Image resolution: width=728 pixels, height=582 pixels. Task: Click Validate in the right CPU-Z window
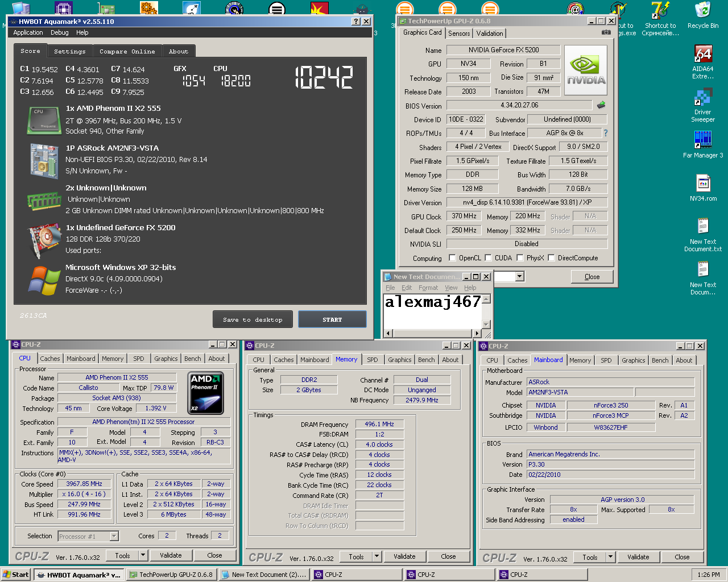[x=638, y=557]
